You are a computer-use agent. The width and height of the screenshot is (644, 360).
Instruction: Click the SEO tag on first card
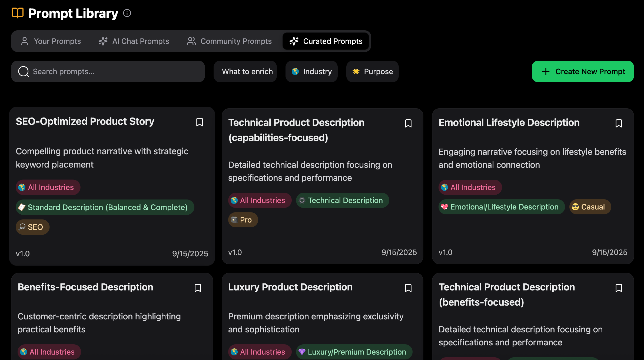(x=32, y=227)
